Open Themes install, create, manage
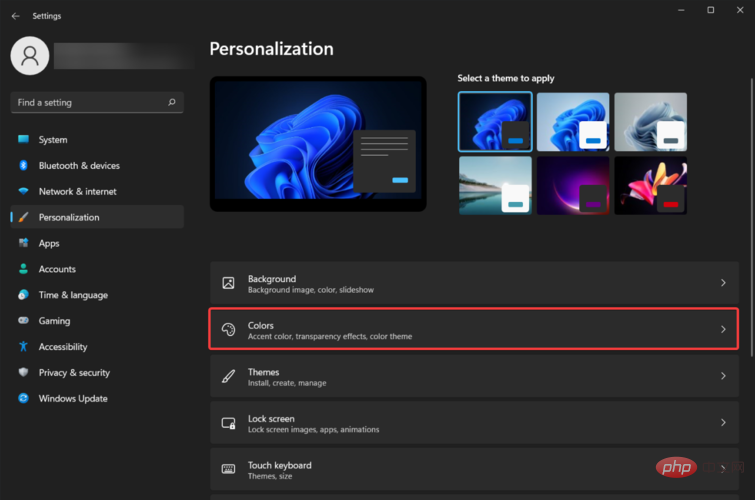Viewport: 755px width, 500px height. pyautogui.click(x=474, y=376)
